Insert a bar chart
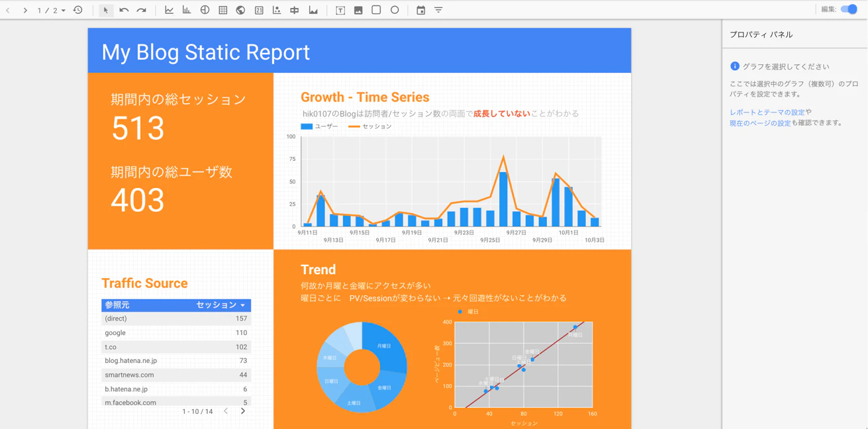This screenshot has width=868, height=429. [x=187, y=10]
